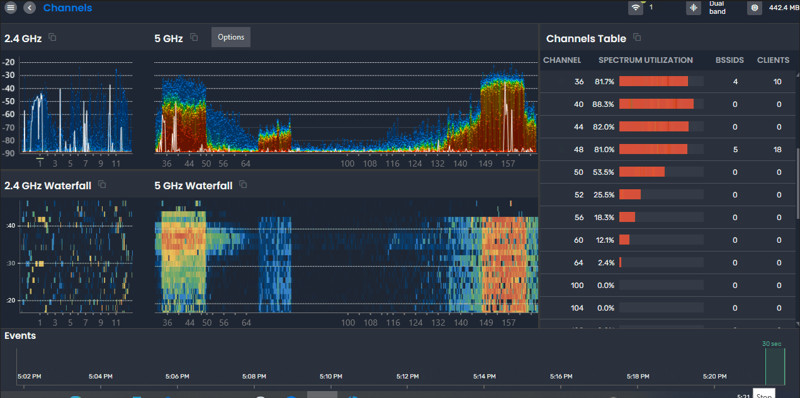Open the Options button
Image resolution: width=800 pixels, height=398 pixels.
231,37
